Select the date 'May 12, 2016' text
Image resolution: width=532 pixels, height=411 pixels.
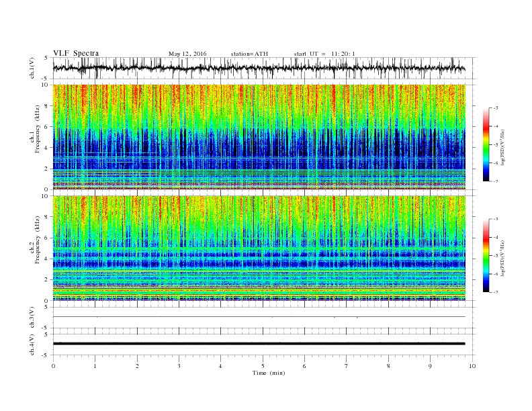[x=187, y=54]
